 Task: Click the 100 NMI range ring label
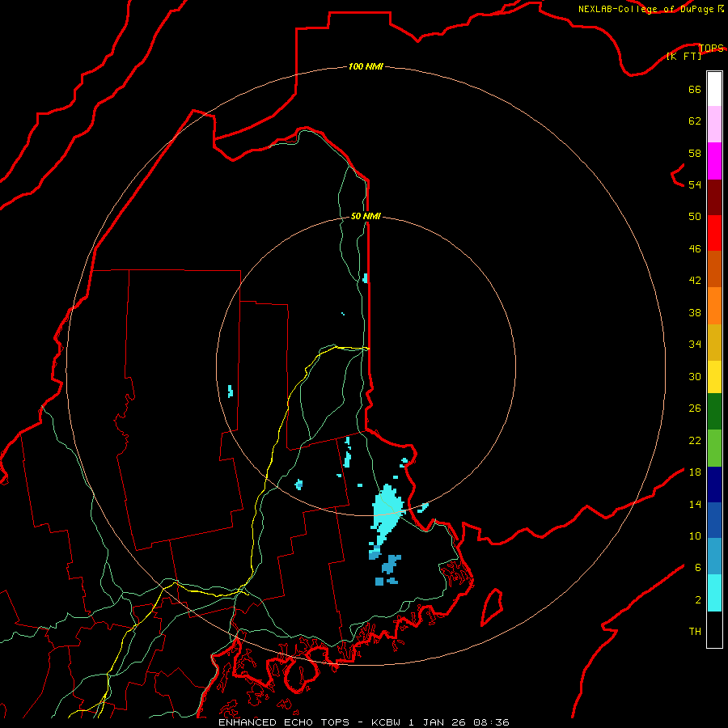pyautogui.click(x=366, y=66)
